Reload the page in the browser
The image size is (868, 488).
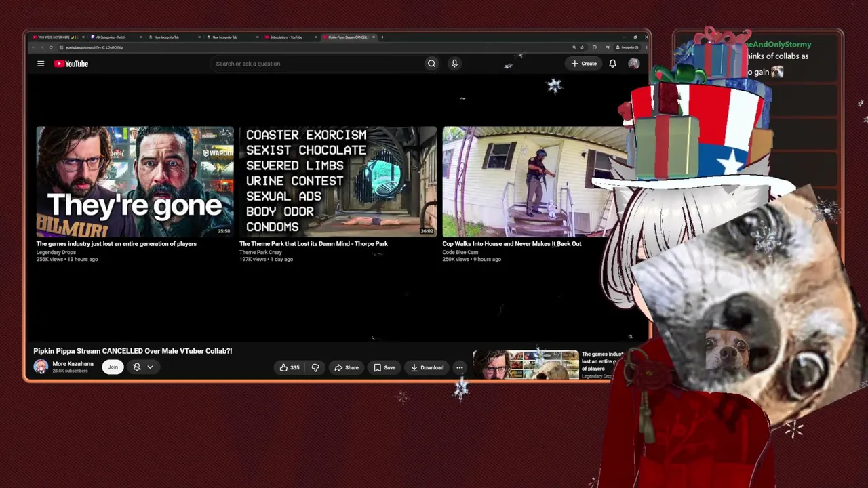coord(50,47)
